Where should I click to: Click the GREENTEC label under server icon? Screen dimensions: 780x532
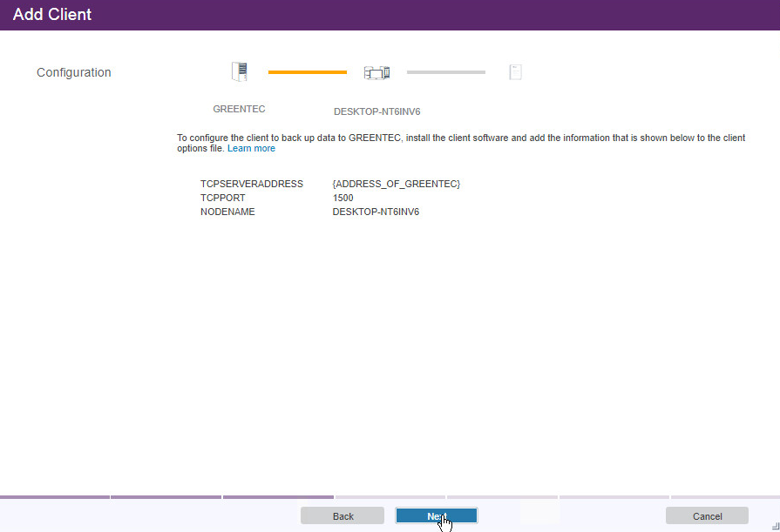coord(239,110)
